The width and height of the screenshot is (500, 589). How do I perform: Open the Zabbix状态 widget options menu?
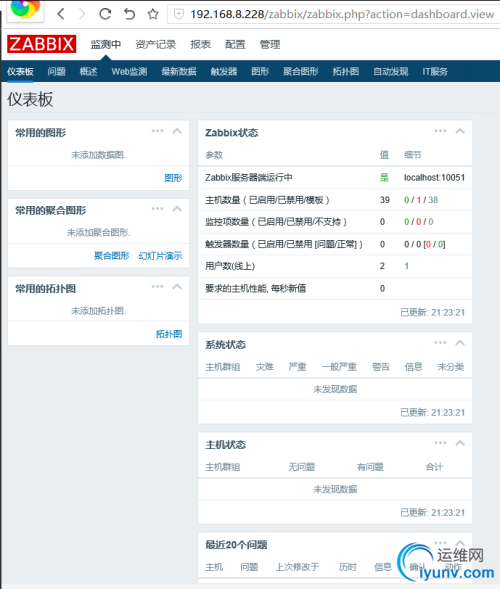click(440, 131)
